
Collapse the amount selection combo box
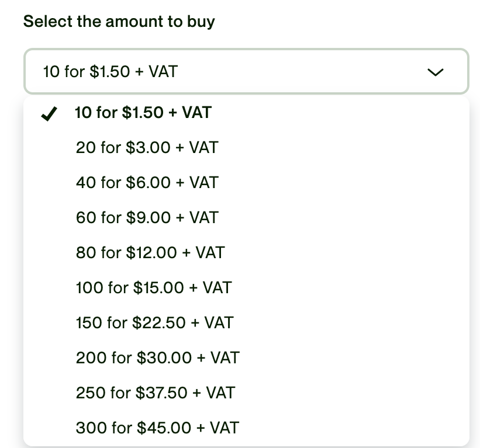[246, 72]
